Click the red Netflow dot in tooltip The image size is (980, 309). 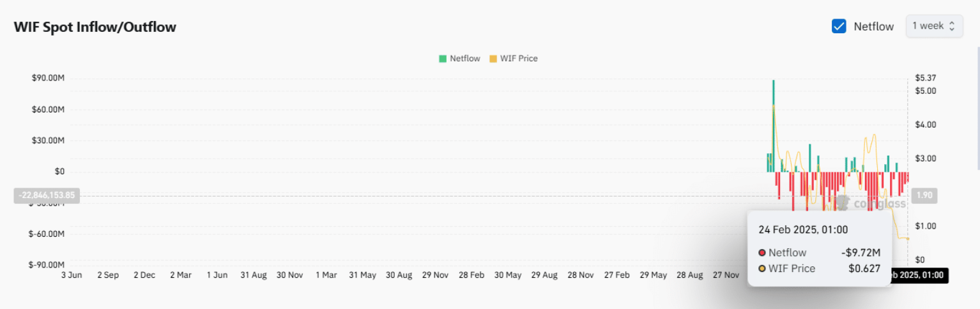[x=762, y=253]
